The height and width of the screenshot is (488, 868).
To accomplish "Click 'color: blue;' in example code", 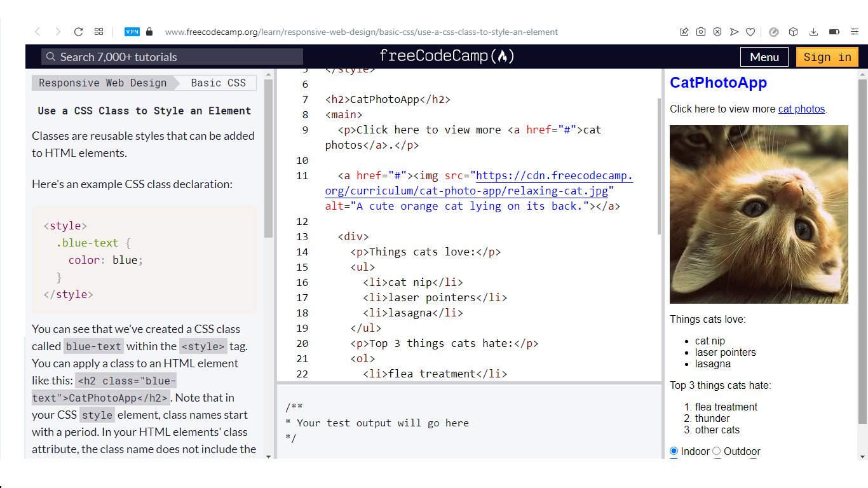I will [x=106, y=260].
